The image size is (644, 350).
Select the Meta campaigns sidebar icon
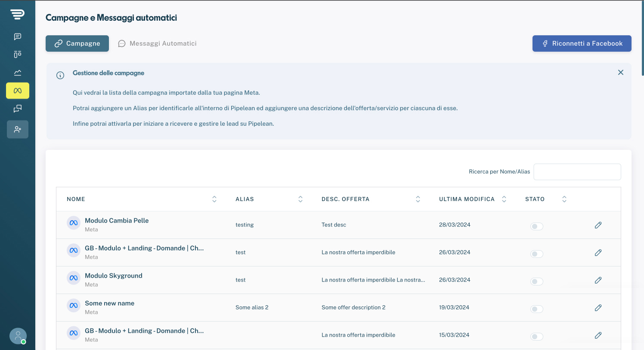coord(18,91)
